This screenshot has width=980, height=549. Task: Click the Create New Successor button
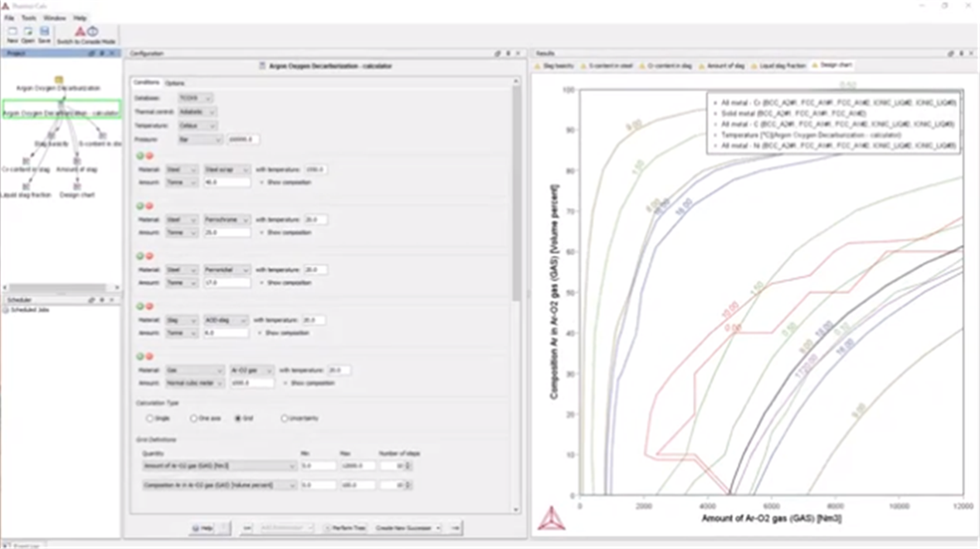407,527
